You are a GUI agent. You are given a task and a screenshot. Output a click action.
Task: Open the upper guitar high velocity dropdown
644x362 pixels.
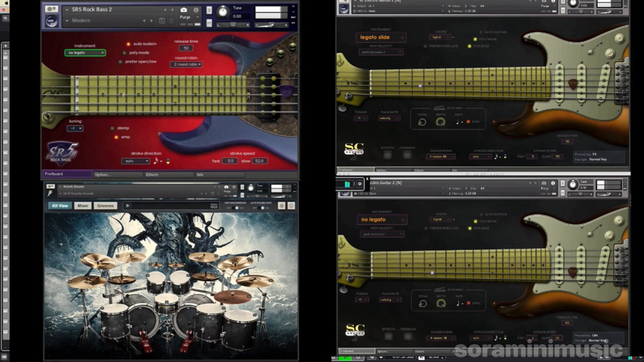(381, 52)
